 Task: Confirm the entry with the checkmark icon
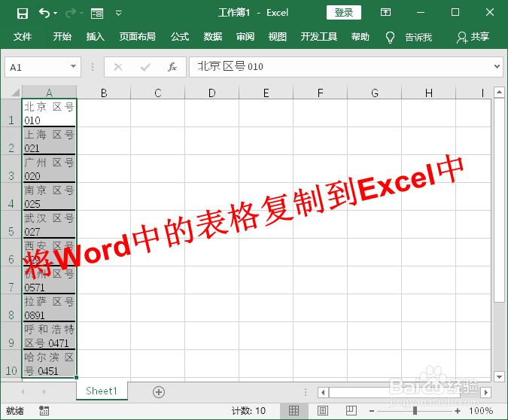145,67
